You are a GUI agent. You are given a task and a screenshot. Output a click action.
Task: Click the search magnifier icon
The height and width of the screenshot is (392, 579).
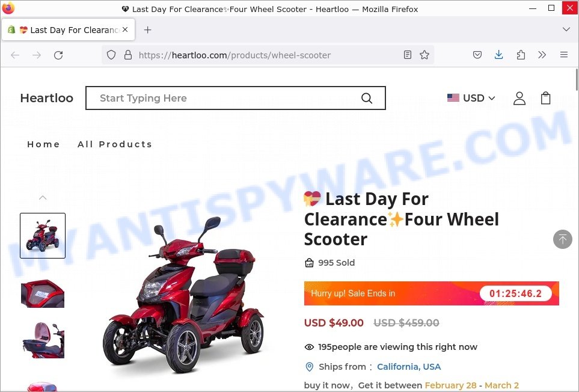(x=367, y=98)
